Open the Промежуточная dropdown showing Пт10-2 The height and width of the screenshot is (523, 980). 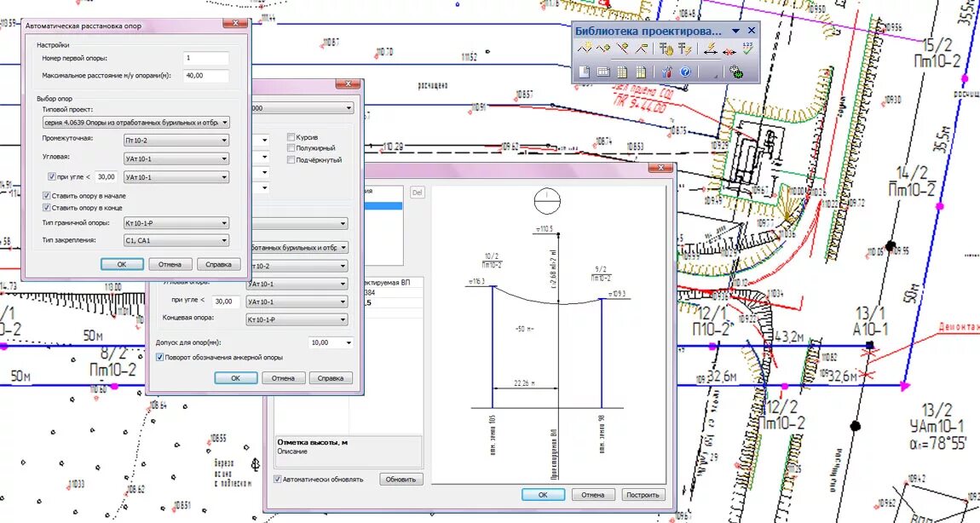pyautogui.click(x=176, y=141)
